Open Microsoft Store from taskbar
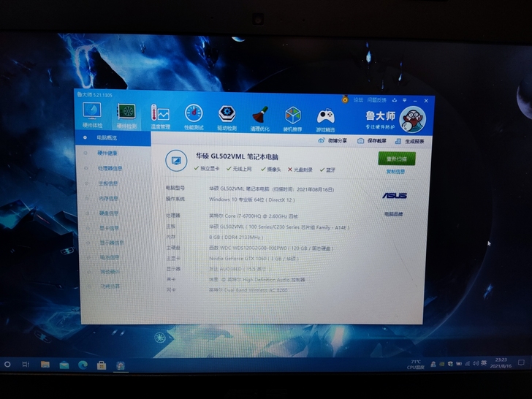532x399 pixels. tap(101, 365)
